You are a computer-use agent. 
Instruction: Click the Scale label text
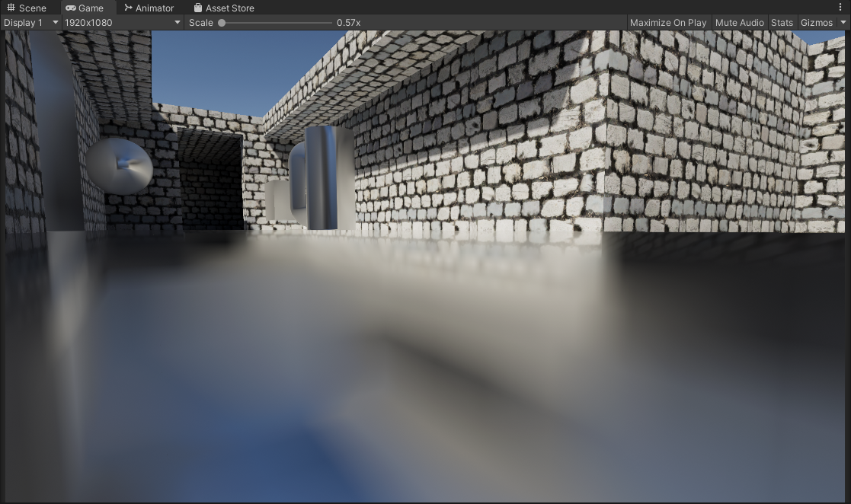pos(200,23)
